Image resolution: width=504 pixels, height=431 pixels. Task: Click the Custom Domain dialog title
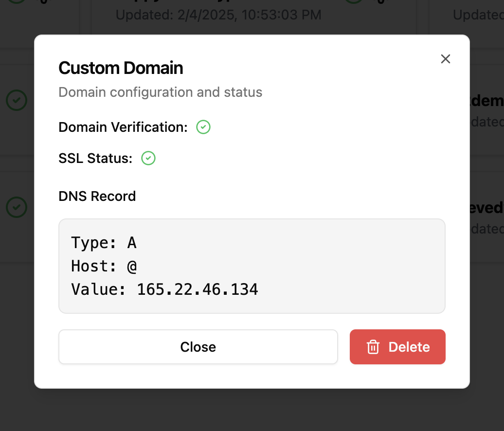121,68
